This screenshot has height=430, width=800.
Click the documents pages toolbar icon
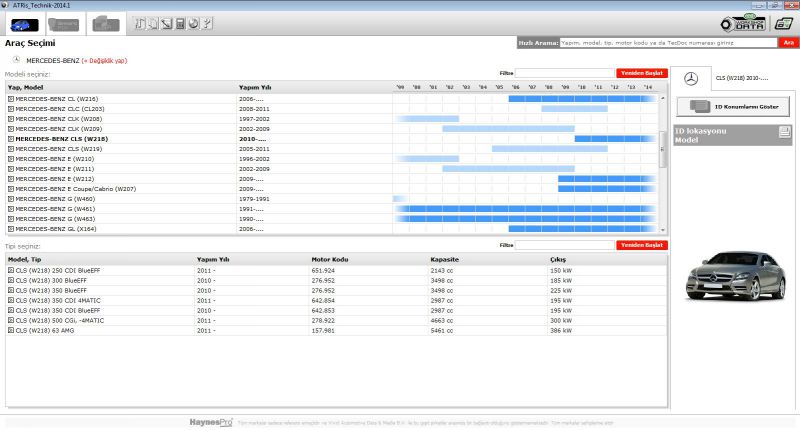153,23
